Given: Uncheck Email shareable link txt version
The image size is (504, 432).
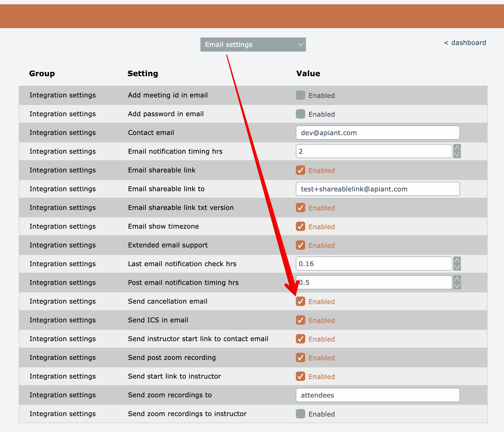Looking at the screenshot, I should tap(300, 208).
